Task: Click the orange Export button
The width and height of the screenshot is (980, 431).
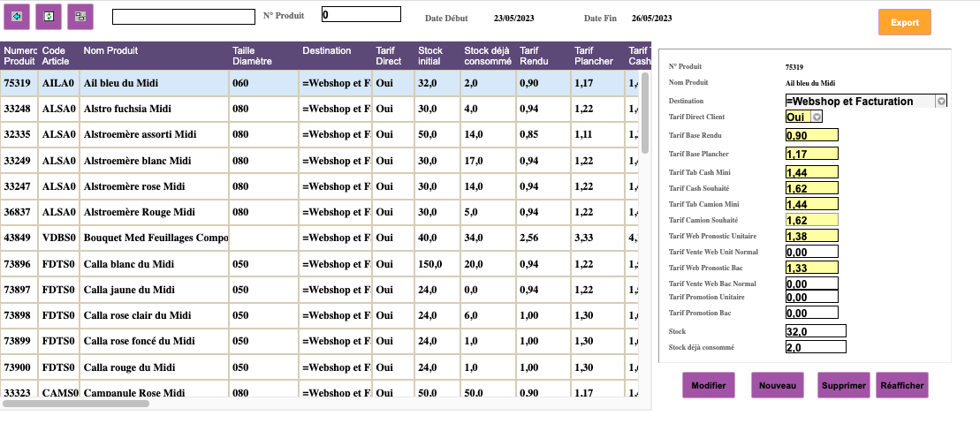Action: tap(904, 23)
